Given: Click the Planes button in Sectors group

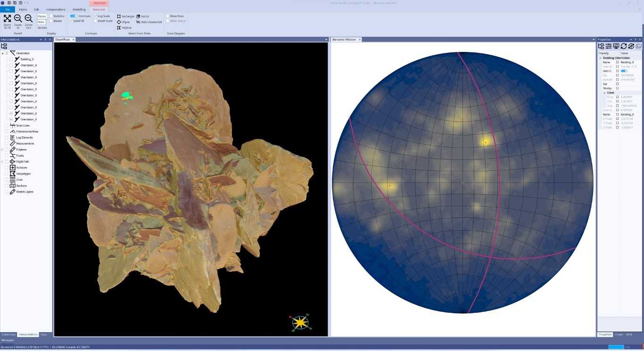Looking at the screenshot, I should [42, 16].
